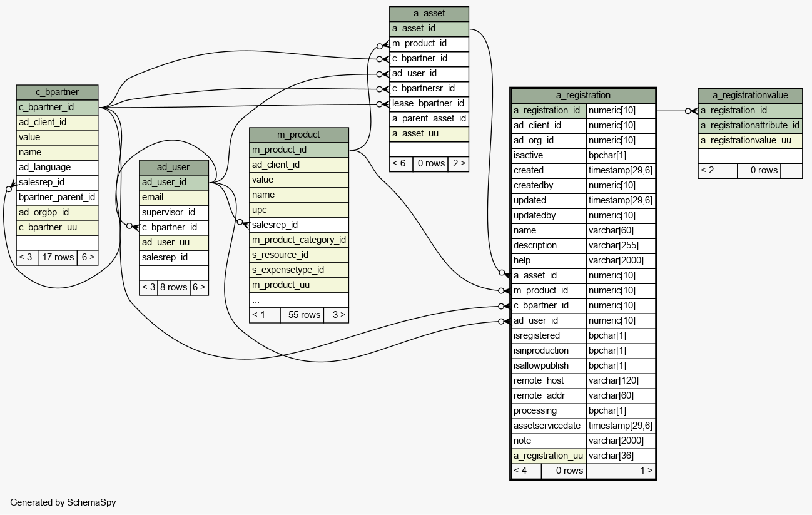Viewport: 812px width, 515px height.
Task: Select m_product_uu in m_product
Action: tap(299, 285)
